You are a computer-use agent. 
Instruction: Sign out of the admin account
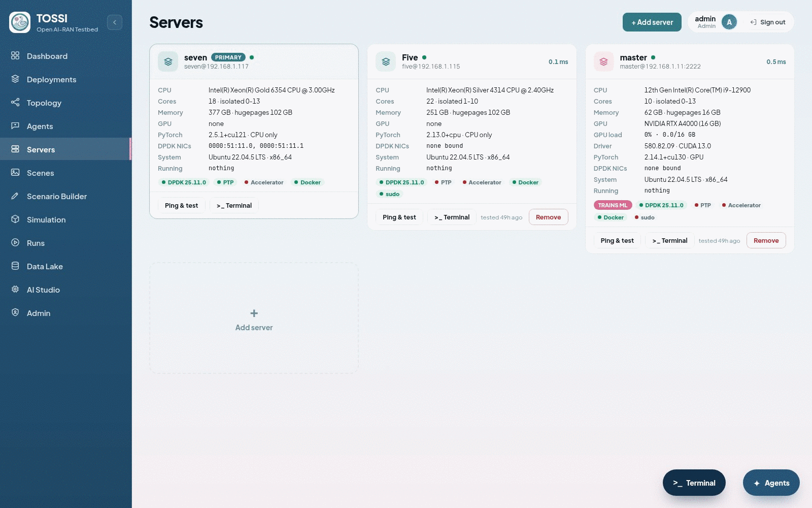point(768,22)
